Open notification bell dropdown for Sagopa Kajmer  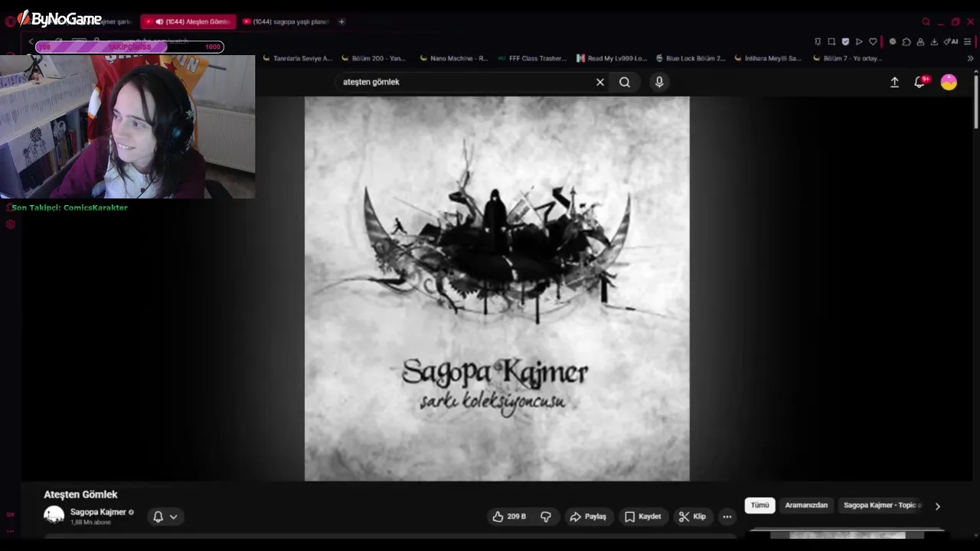tap(165, 517)
